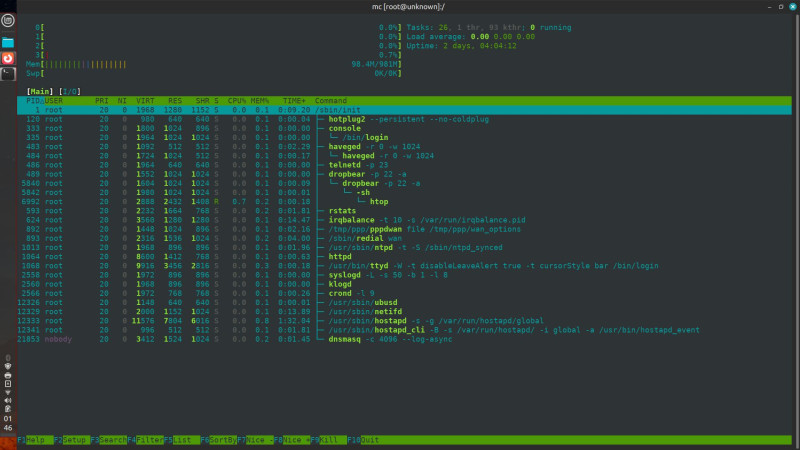Select the htop process row

[404, 202]
